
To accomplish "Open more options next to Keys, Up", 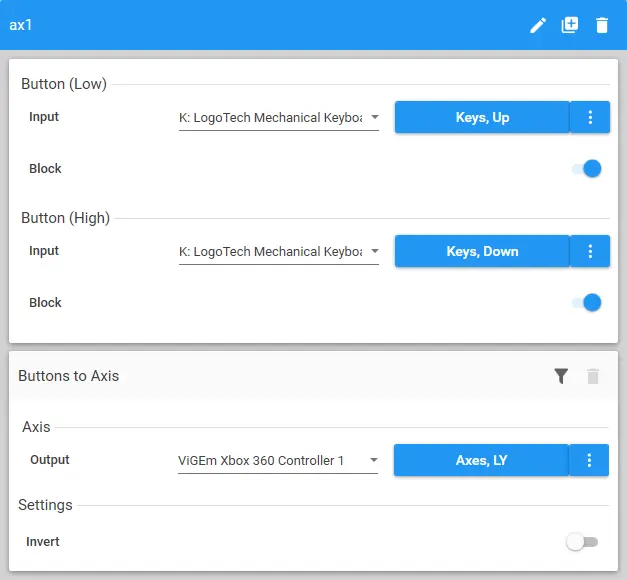I will pyautogui.click(x=590, y=117).
